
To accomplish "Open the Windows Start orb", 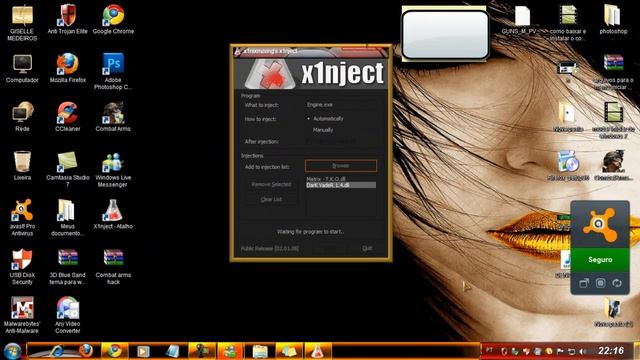I will (12, 351).
